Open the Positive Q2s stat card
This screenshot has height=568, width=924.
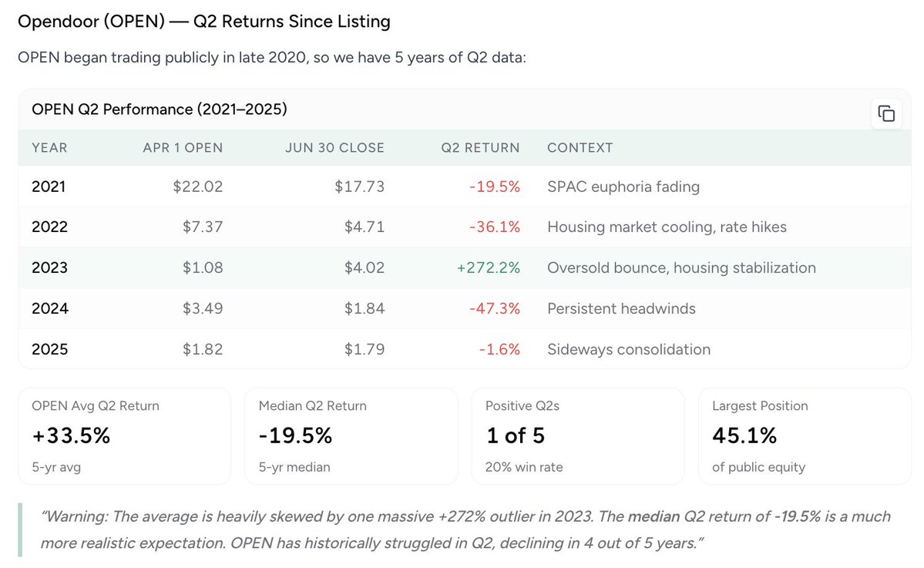[577, 435]
